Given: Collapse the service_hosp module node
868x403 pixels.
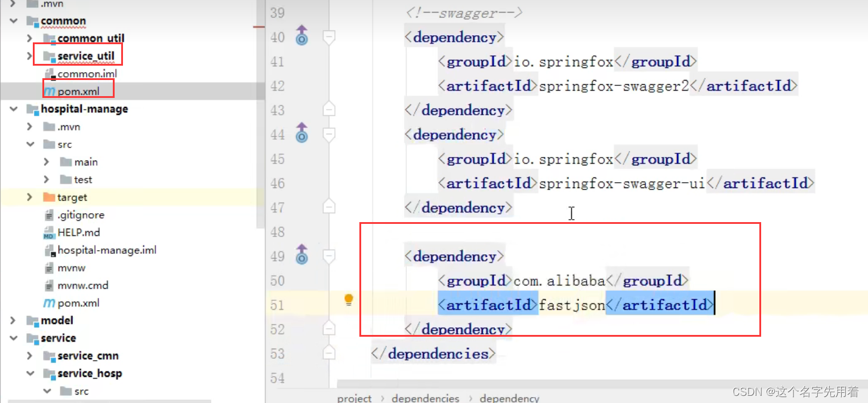Looking at the screenshot, I should pos(30,374).
